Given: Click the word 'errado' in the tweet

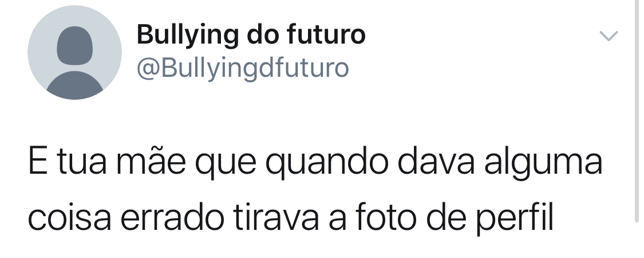Looking at the screenshot, I should tap(172, 218).
